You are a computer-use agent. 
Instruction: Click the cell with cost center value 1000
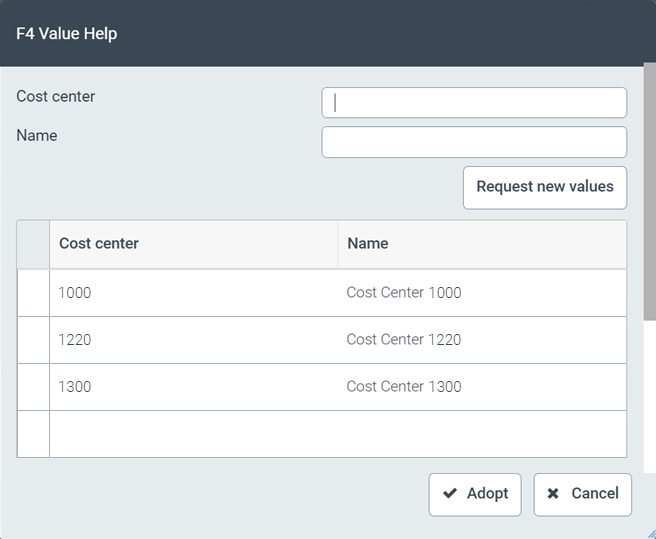pyautogui.click(x=75, y=293)
